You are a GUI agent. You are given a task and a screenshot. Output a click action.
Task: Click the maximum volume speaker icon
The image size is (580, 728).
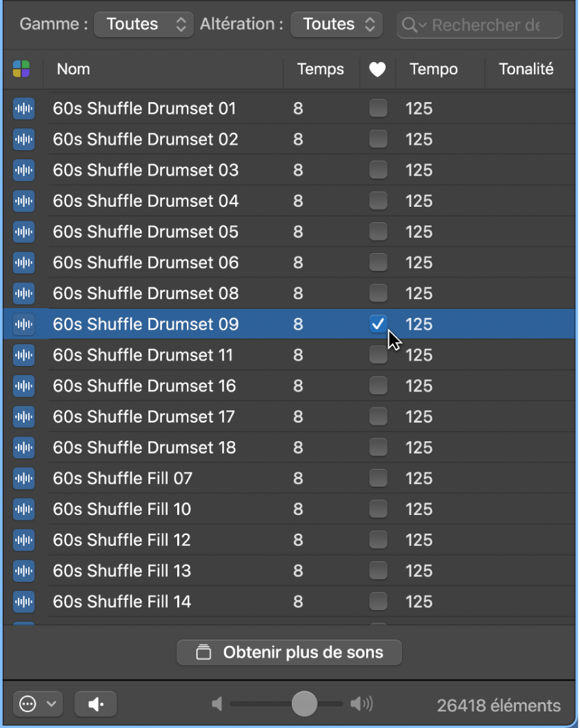coord(361,704)
